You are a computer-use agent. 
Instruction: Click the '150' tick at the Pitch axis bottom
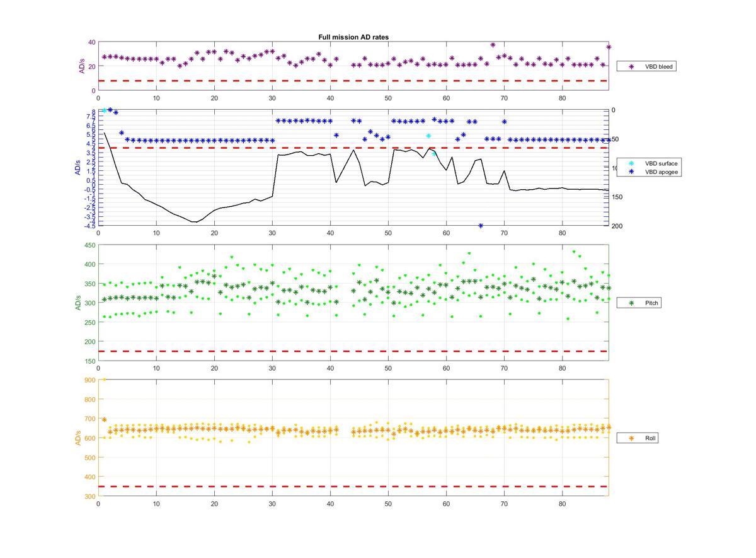tap(89, 361)
